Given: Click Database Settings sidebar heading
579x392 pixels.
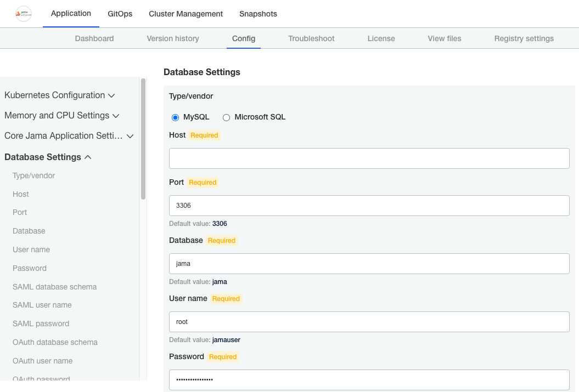Looking at the screenshot, I should point(42,157).
